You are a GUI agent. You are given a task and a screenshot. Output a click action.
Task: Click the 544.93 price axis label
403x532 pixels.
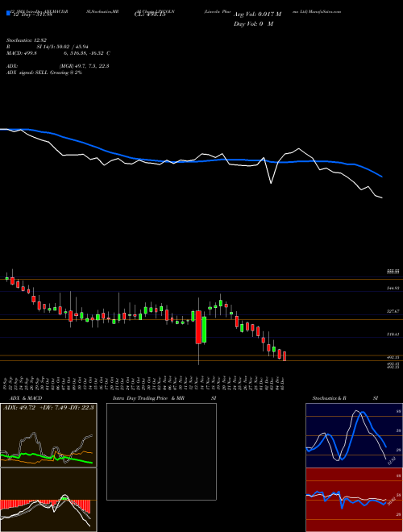coord(394,288)
